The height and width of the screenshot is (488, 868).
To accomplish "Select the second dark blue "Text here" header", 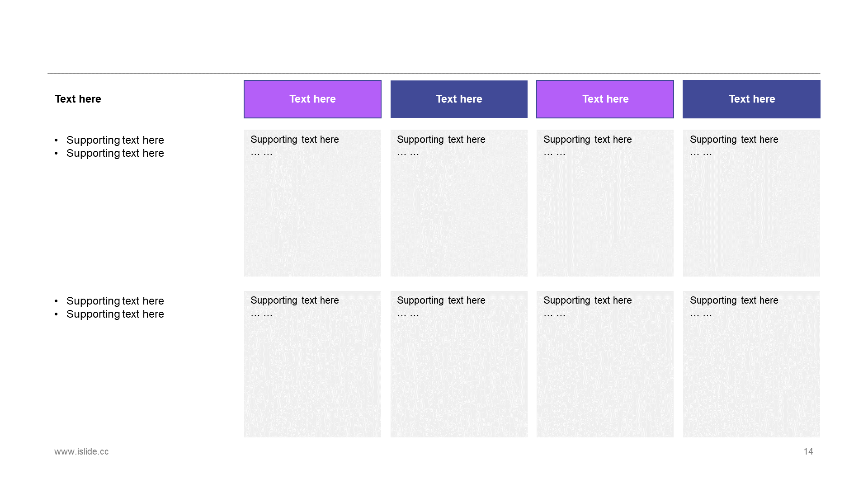I will coord(459,99).
